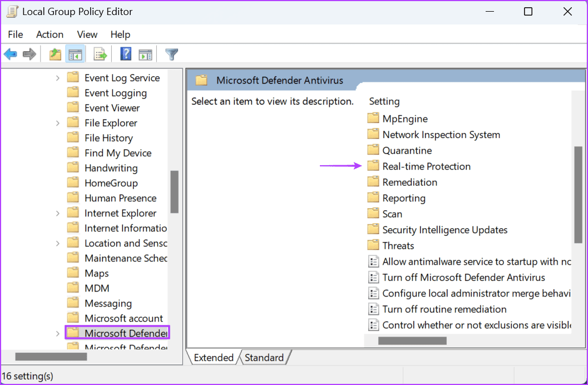The image size is (588, 385).
Task: Select Microsoft account in the tree
Action: tap(123, 318)
